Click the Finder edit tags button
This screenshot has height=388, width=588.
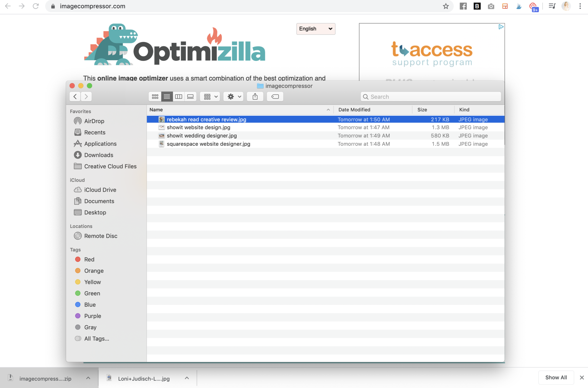click(x=275, y=97)
